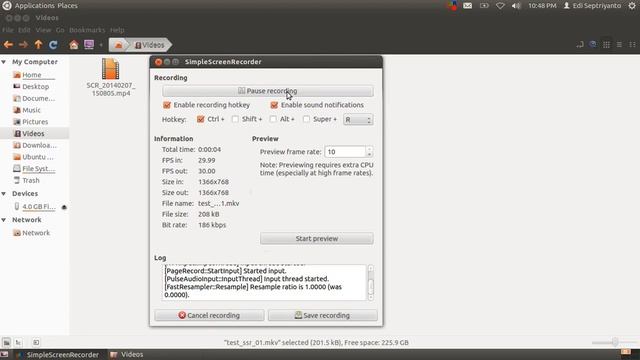Open the hotkey letter R dropdown
This screenshot has width=640, height=360.
click(358, 120)
